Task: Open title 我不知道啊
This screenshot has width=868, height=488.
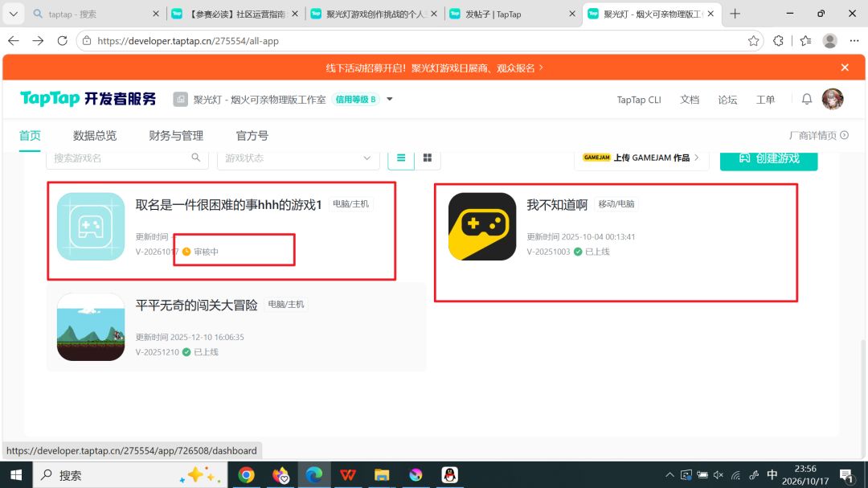Action: [x=557, y=205]
